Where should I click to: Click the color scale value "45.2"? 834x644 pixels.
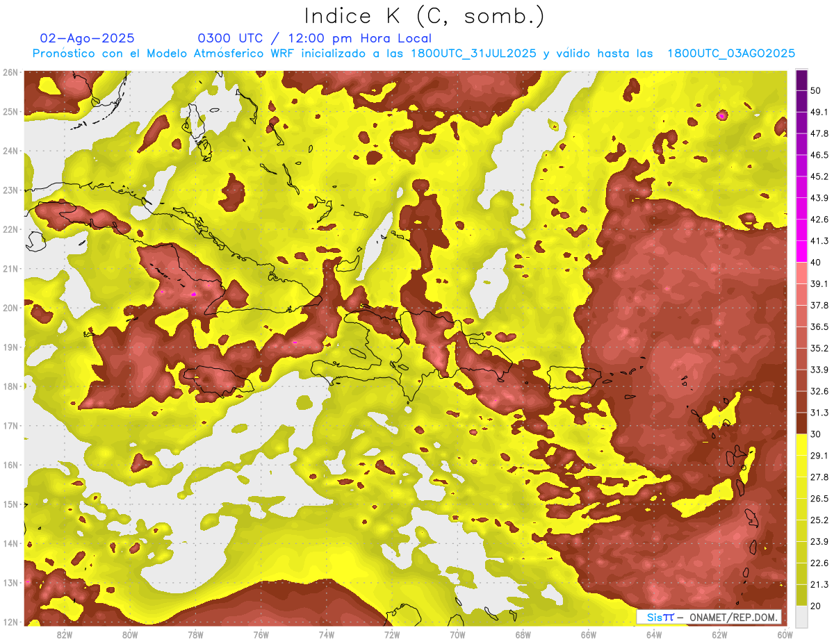tap(819, 176)
